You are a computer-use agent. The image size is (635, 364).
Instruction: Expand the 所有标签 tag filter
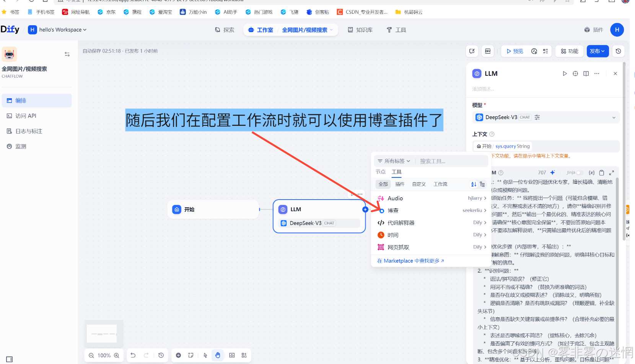(394, 161)
